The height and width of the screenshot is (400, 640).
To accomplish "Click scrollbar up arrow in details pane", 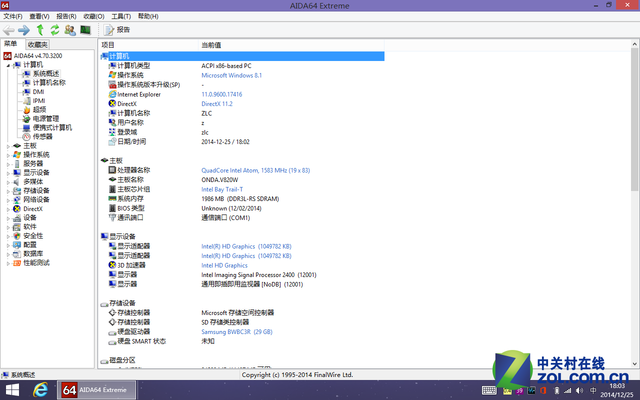I will 635,44.
